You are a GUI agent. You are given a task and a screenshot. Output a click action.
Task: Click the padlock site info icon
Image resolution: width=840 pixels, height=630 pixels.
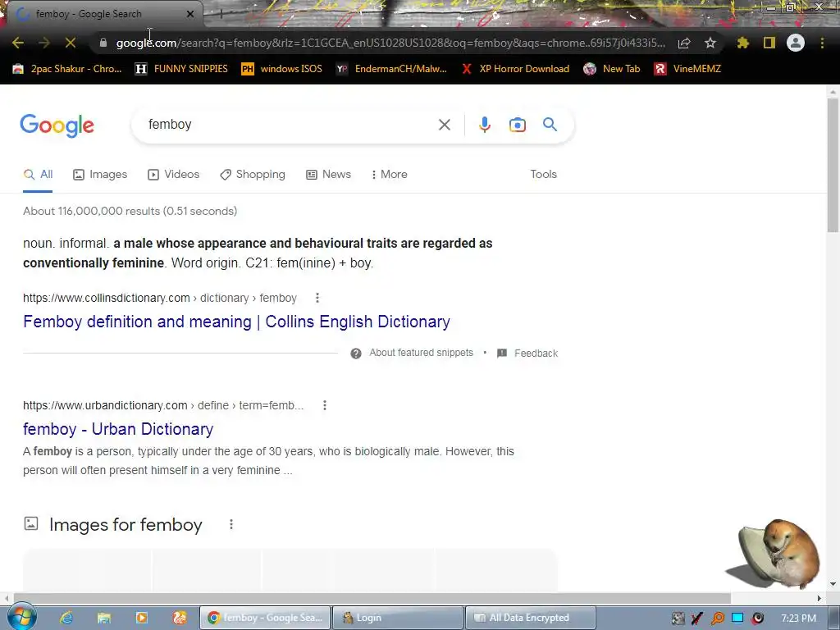[x=103, y=43]
